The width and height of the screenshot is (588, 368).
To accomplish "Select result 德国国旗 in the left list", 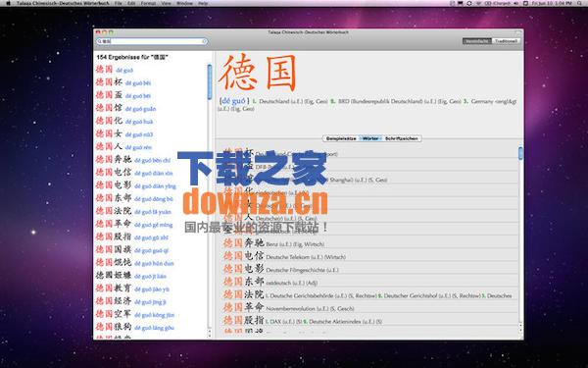I will tap(132, 249).
